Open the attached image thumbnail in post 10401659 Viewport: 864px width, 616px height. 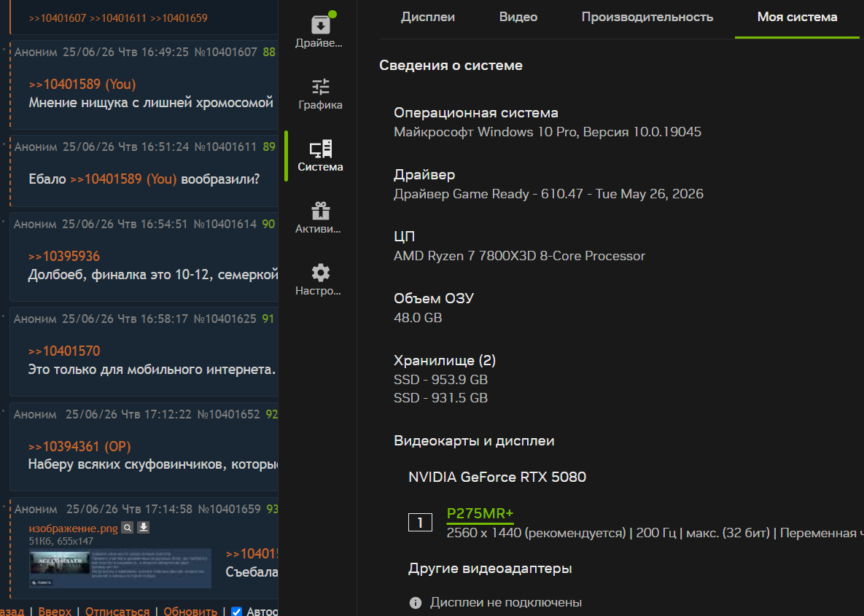[x=120, y=568]
